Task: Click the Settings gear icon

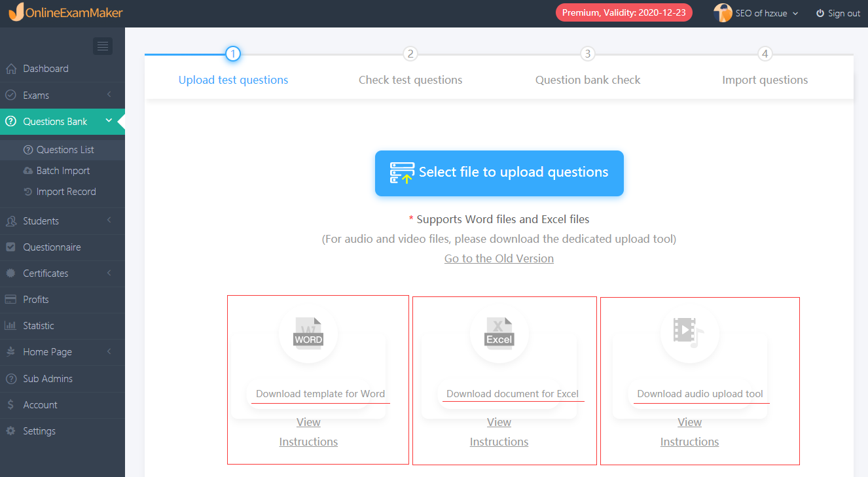Action: 10,431
